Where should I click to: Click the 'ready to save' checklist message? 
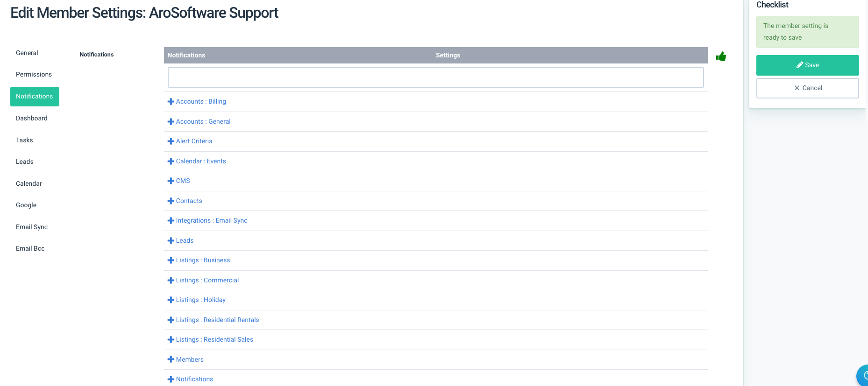pyautogui.click(x=808, y=32)
